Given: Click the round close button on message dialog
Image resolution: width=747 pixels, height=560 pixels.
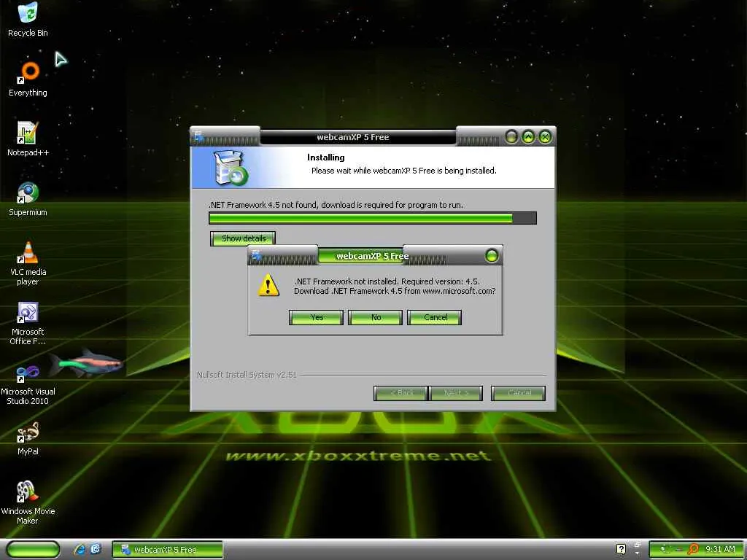Looking at the screenshot, I should (492, 256).
